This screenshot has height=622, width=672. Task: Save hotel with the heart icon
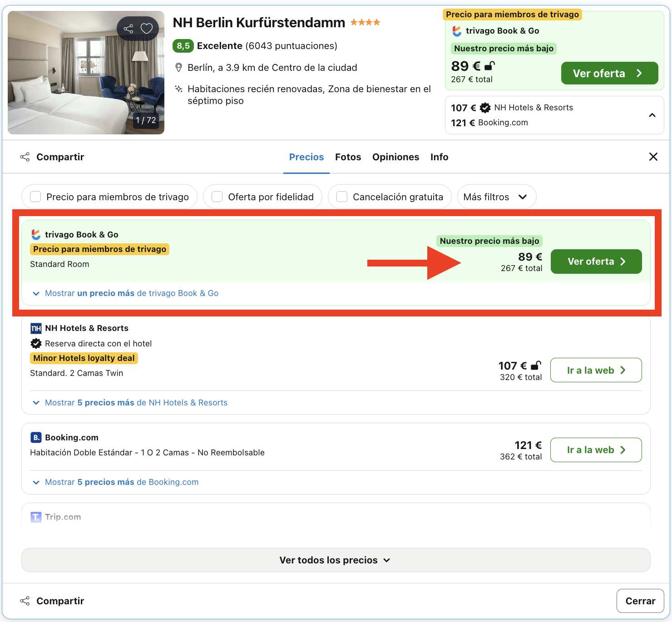click(x=146, y=28)
